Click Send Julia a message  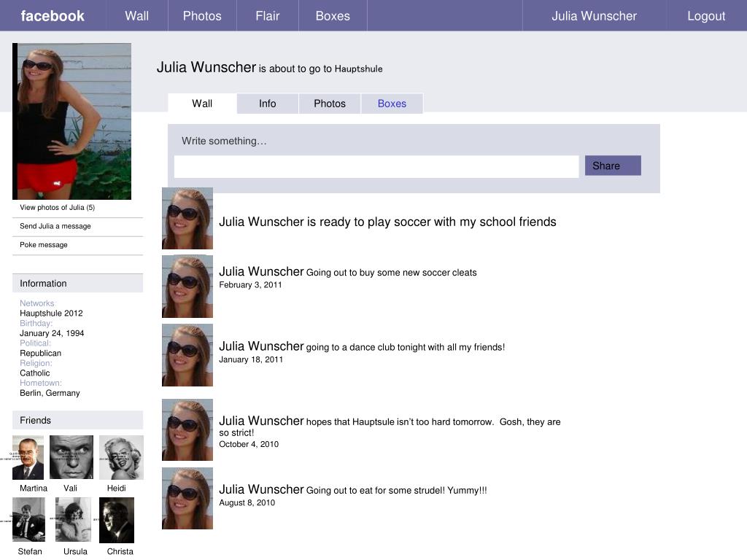pyautogui.click(x=55, y=226)
